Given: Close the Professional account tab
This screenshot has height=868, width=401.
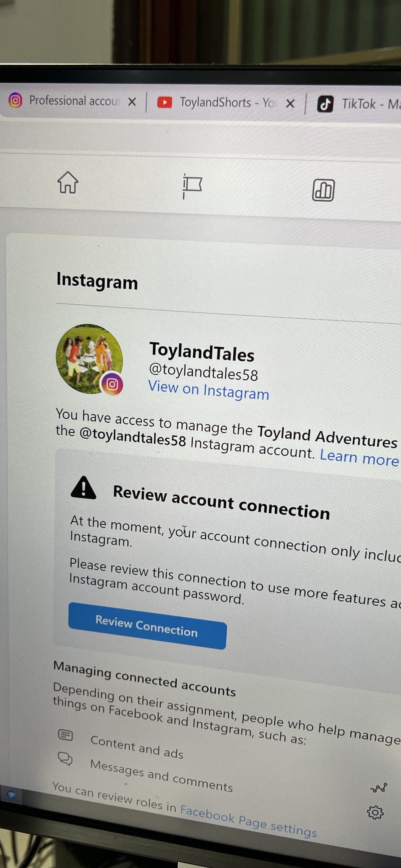Looking at the screenshot, I should tap(132, 102).
